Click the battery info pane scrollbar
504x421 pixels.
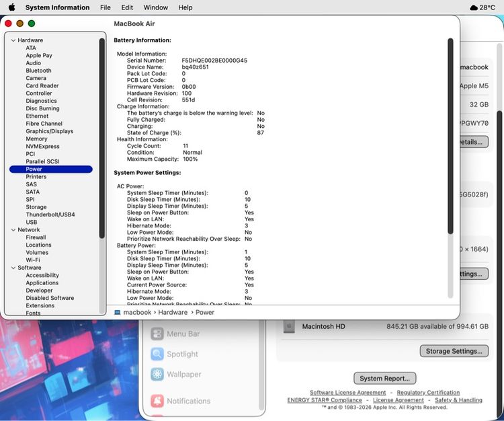450,136
